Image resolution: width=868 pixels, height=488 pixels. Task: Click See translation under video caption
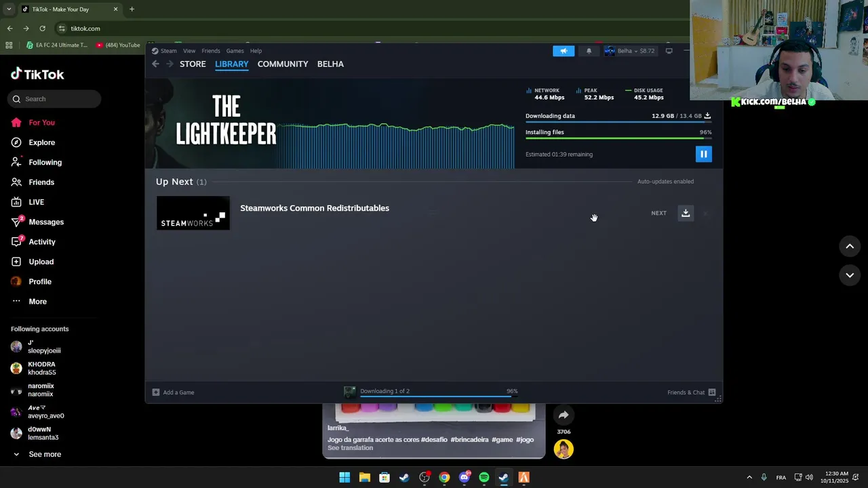(350, 448)
